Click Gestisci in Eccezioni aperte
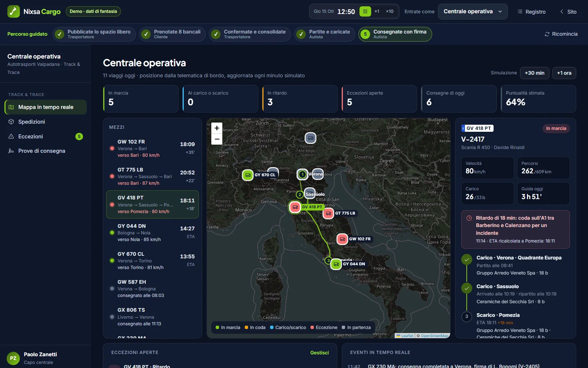Screen dimensions: 588x368 point(319,353)
